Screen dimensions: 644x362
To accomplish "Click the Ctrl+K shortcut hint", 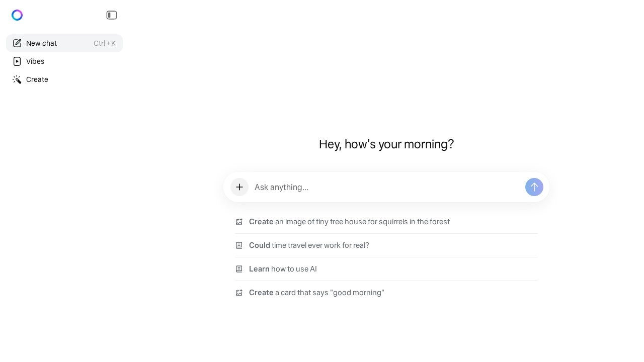I will tap(105, 43).
